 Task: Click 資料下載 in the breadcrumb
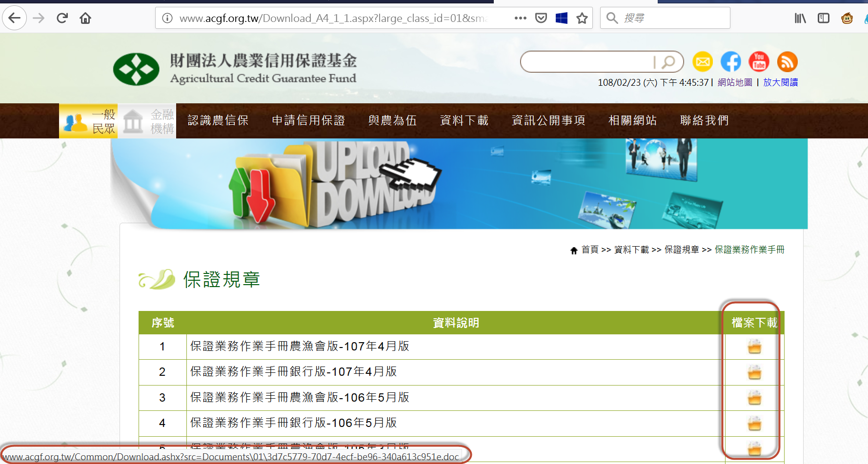[x=631, y=250]
